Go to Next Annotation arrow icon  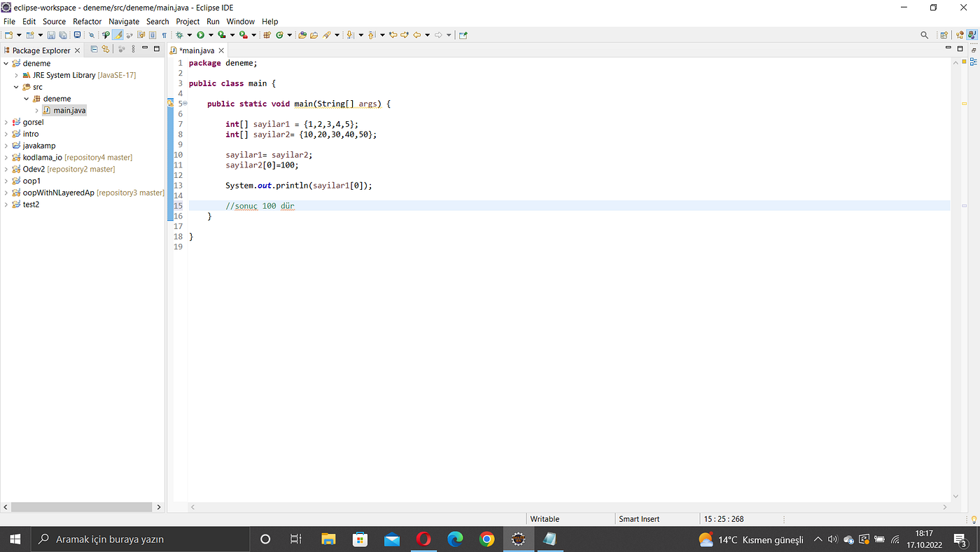click(350, 35)
